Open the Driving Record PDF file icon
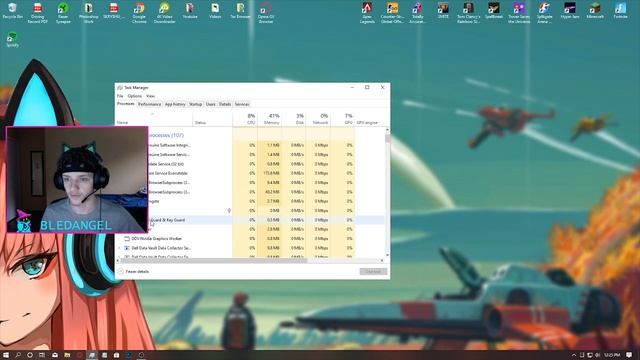Screen dimensions: 640x360 (38, 12)
